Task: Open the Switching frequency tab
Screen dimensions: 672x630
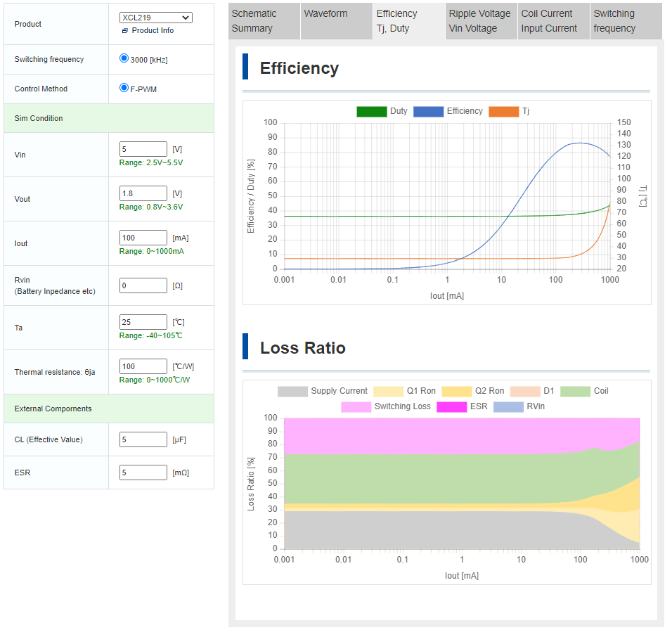Action: tap(625, 21)
